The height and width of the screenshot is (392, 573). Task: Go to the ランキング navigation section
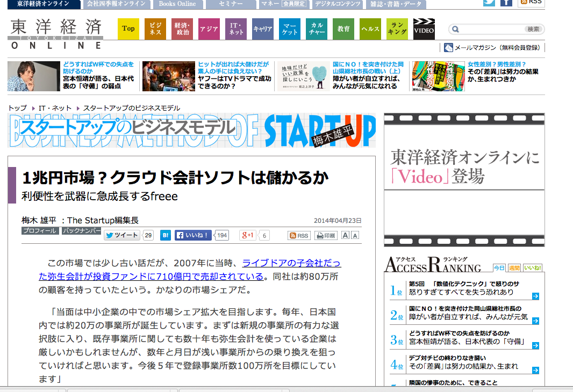point(397,29)
